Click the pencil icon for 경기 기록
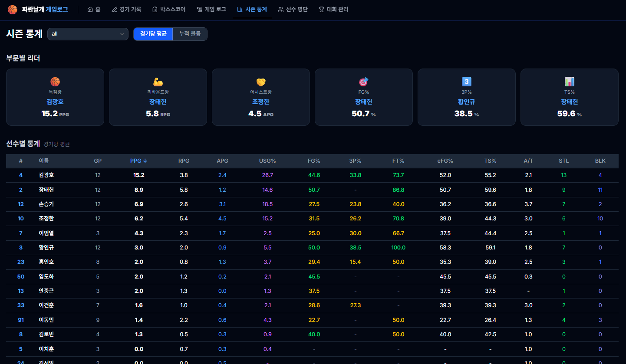Screen dimensions: 626x364 (x=115, y=10)
